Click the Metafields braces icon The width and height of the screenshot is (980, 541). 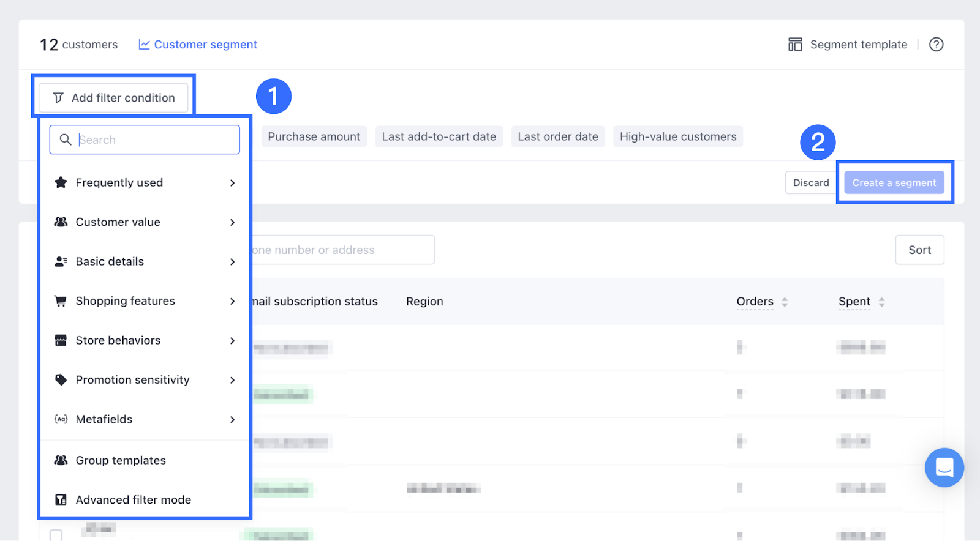(61, 419)
